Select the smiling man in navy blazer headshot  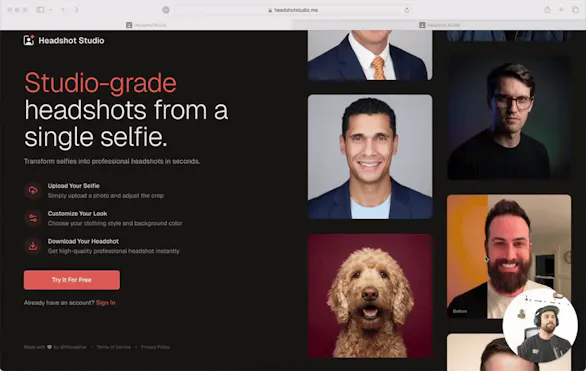coord(370,157)
